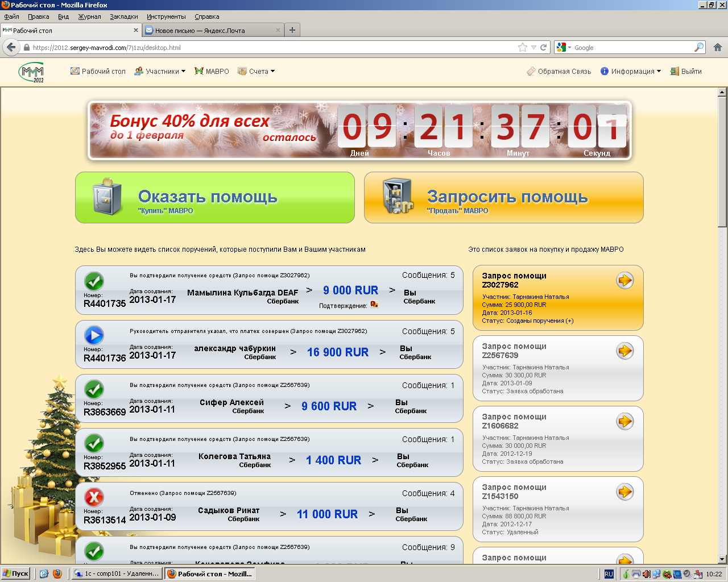
Task: Open Рабочий стол navigation link
Action: point(98,71)
